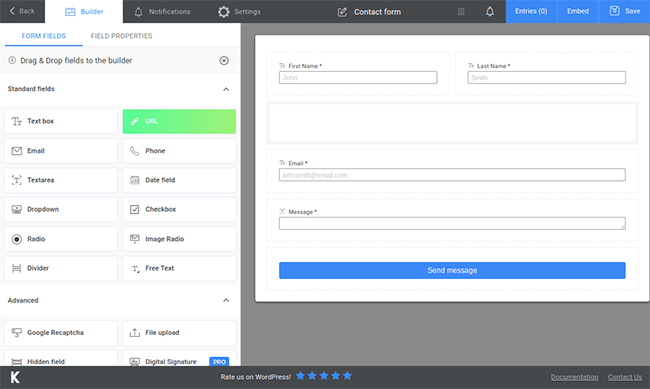Screen dimensions: 650x389
Task: Open the Settings tab
Action: click(239, 12)
